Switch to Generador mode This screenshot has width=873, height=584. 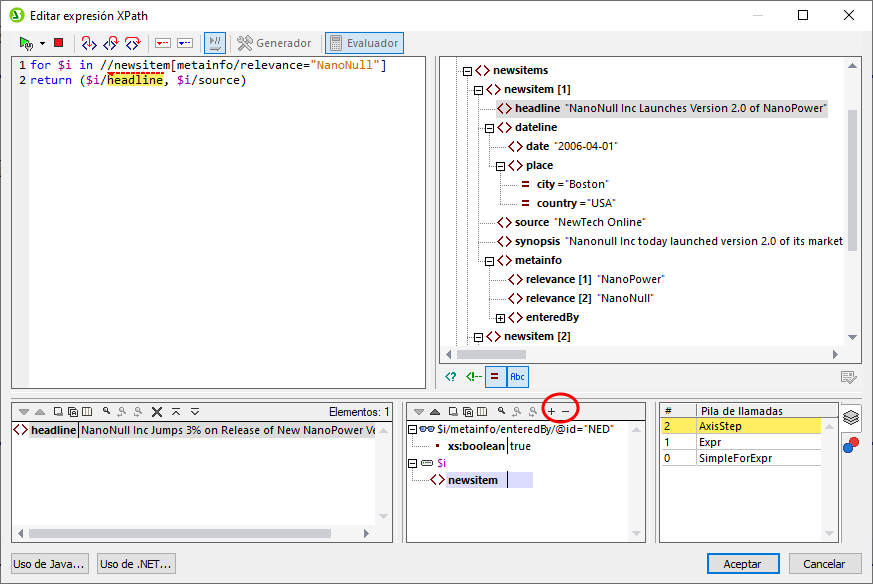click(274, 43)
